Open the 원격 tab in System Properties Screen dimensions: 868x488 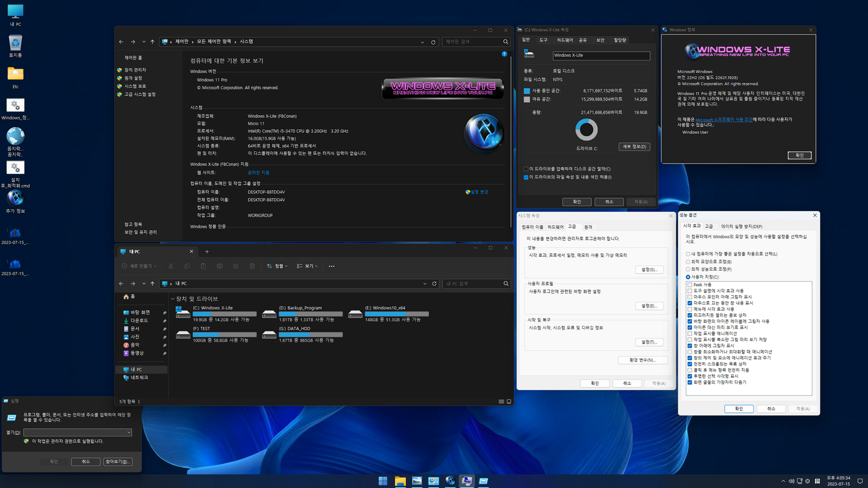[x=588, y=227]
